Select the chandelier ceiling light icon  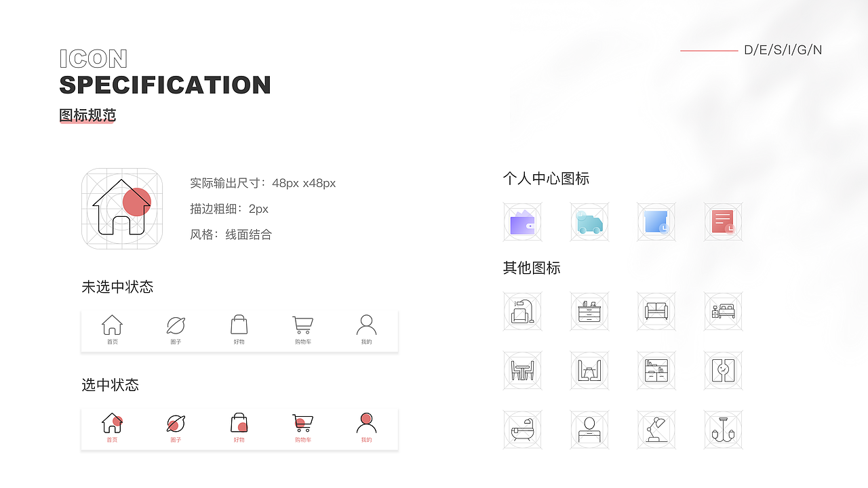pos(723,430)
